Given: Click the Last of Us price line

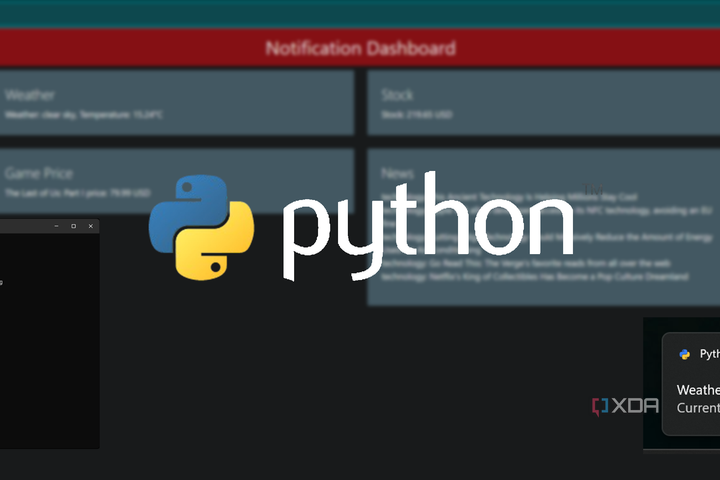Looking at the screenshot, I should click(x=78, y=193).
